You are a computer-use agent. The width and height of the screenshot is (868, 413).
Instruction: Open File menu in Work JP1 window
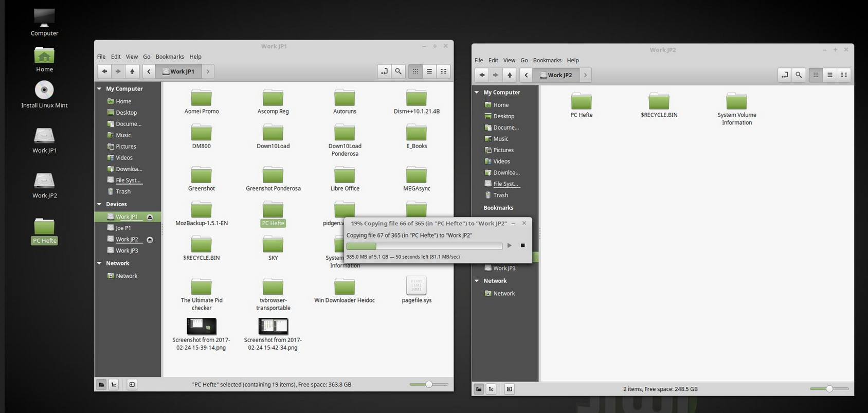[101, 57]
